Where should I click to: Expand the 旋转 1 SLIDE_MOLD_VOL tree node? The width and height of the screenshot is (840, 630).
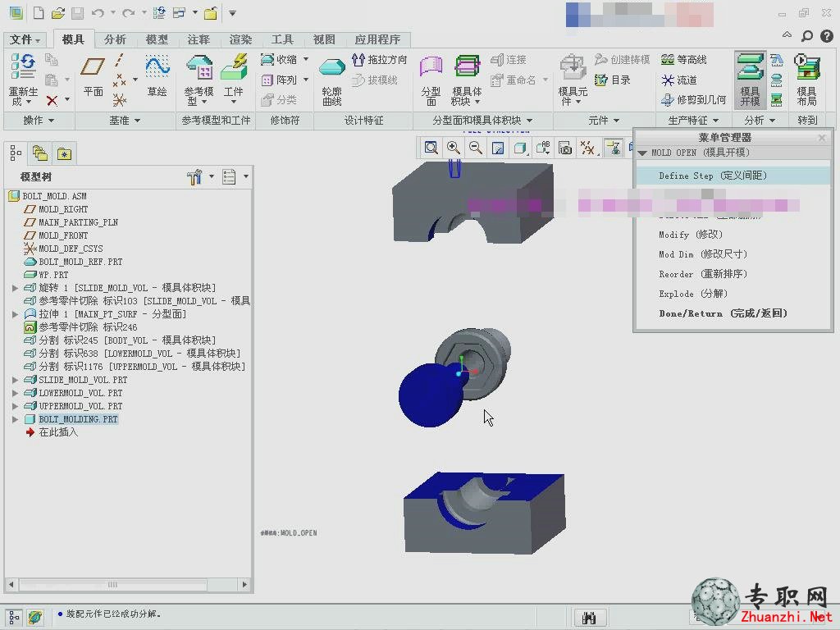15,288
